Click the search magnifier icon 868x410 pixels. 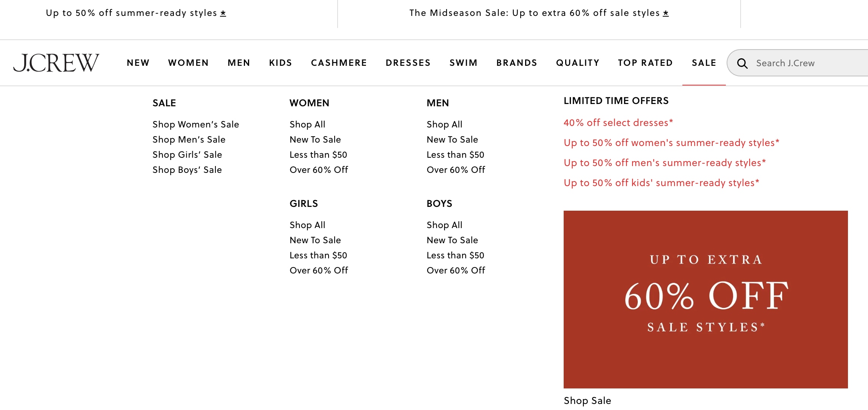tap(742, 63)
